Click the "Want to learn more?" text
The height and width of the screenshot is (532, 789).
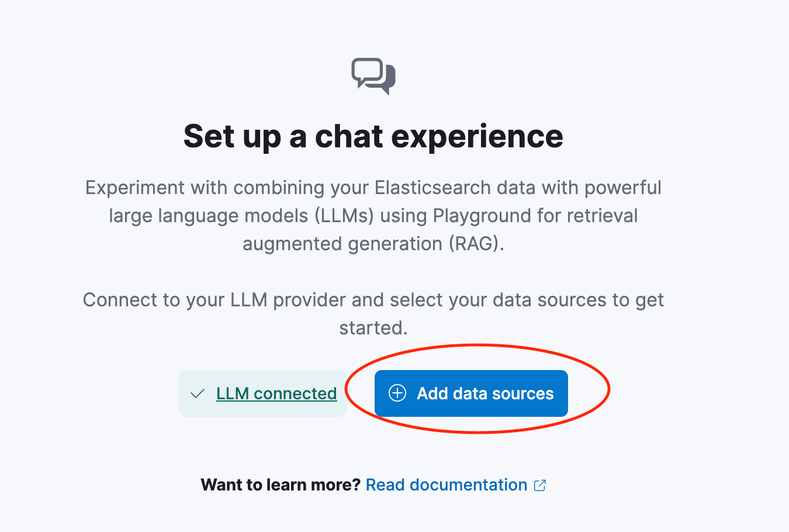[281, 485]
